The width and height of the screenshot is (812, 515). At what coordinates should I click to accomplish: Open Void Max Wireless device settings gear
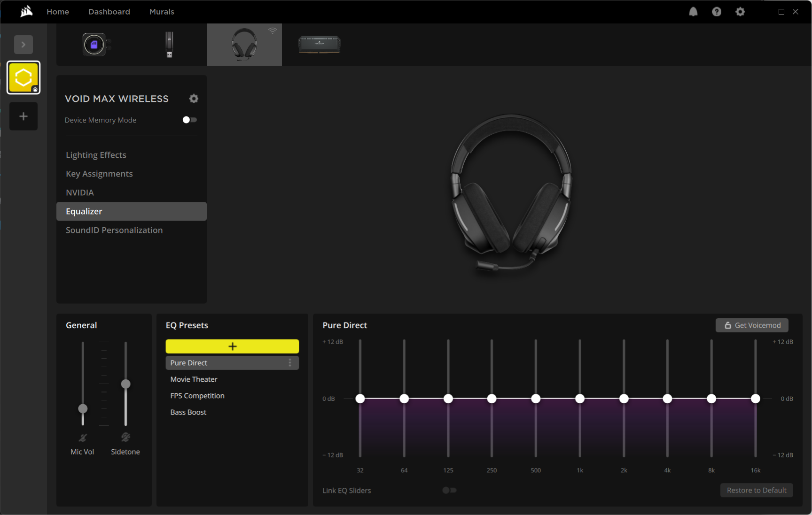click(194, 99)
